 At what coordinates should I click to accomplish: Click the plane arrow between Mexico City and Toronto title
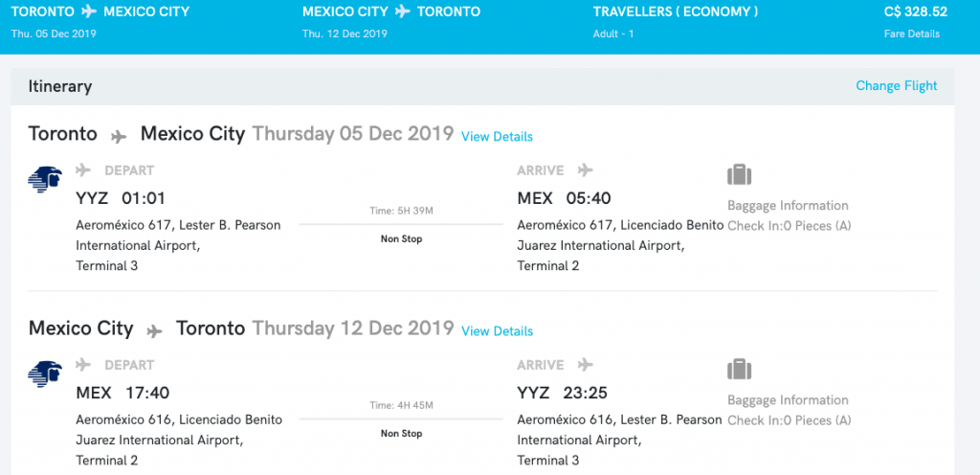(154, 331)
